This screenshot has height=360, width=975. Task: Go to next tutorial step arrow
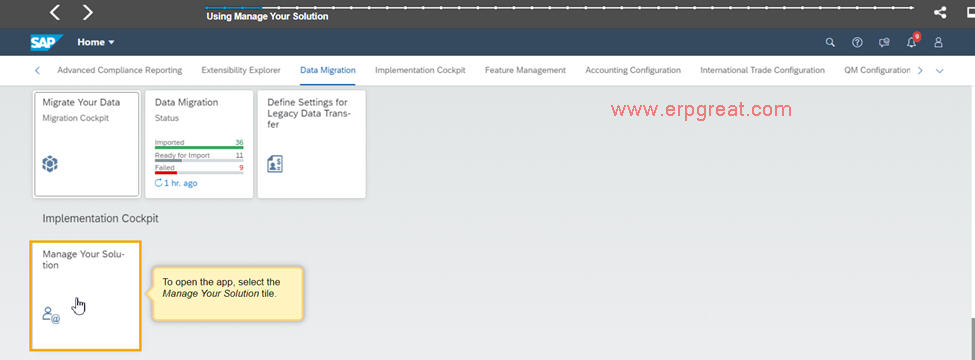(x=88, y=12)
